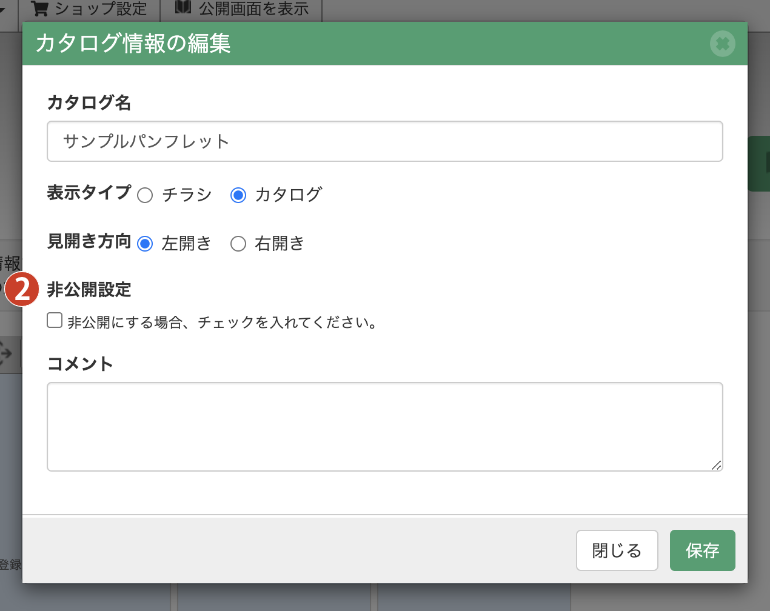Image resolution: width=770 pixels, height=611 pixels.
Task: Click the red number 2 marker badge
Action: tap(22, 290)
